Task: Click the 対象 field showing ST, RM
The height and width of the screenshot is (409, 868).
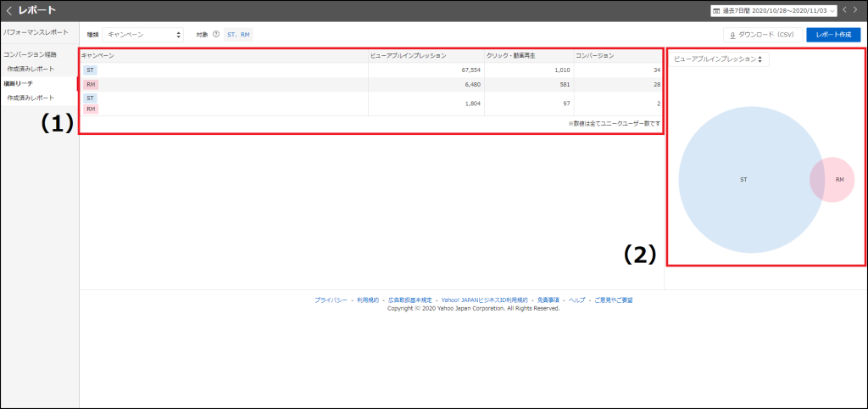Action: [238, 34]
